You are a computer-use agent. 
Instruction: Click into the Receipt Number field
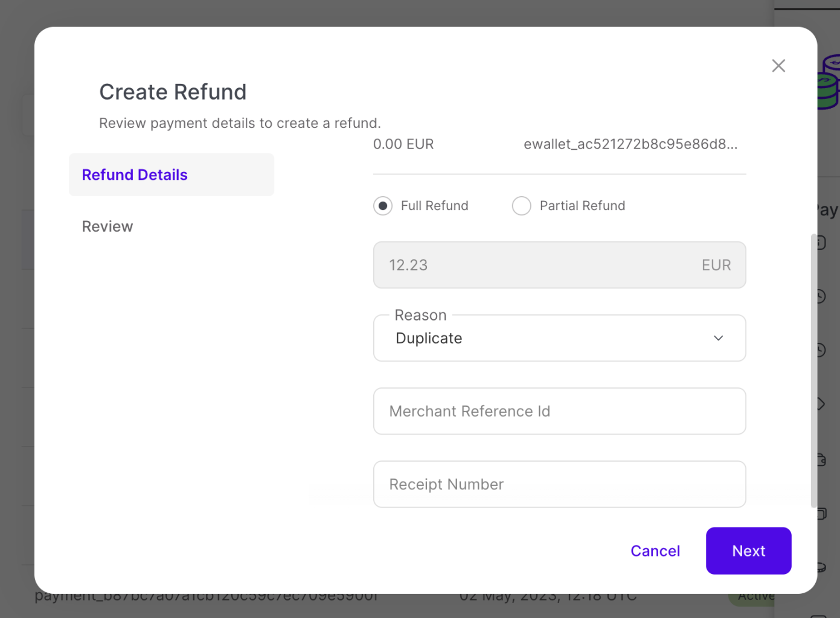click(x=559, y=485)
